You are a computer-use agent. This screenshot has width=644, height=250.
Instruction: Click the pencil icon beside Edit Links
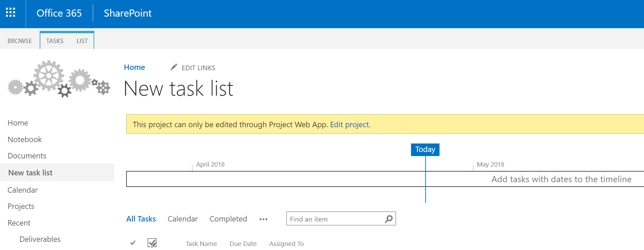click(x=174, y=67)
